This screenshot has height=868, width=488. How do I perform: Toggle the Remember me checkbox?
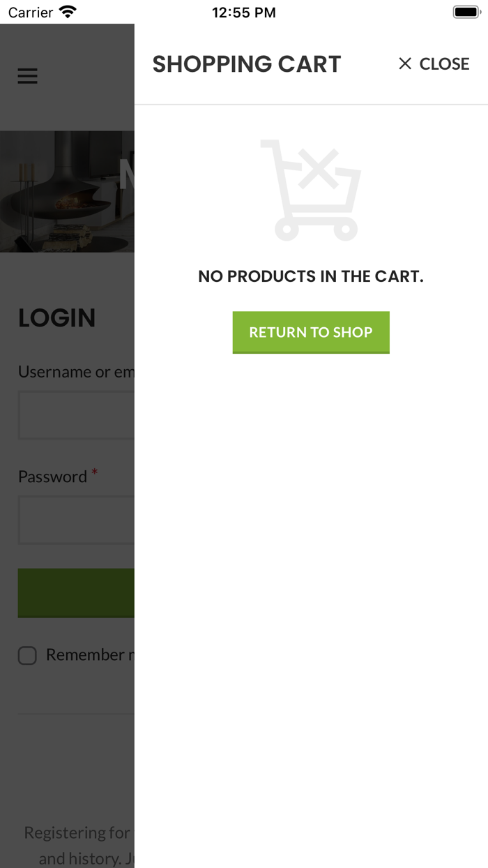(27, 655)
